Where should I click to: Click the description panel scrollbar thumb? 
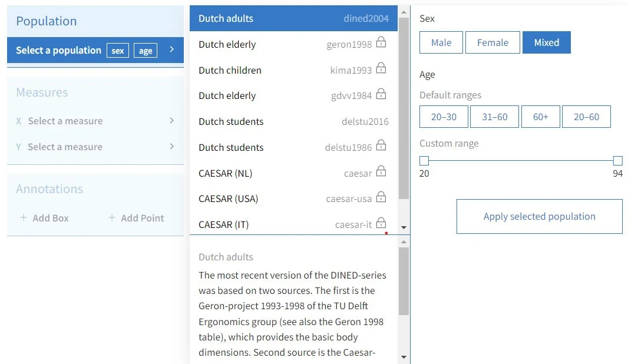click(404, 281)
